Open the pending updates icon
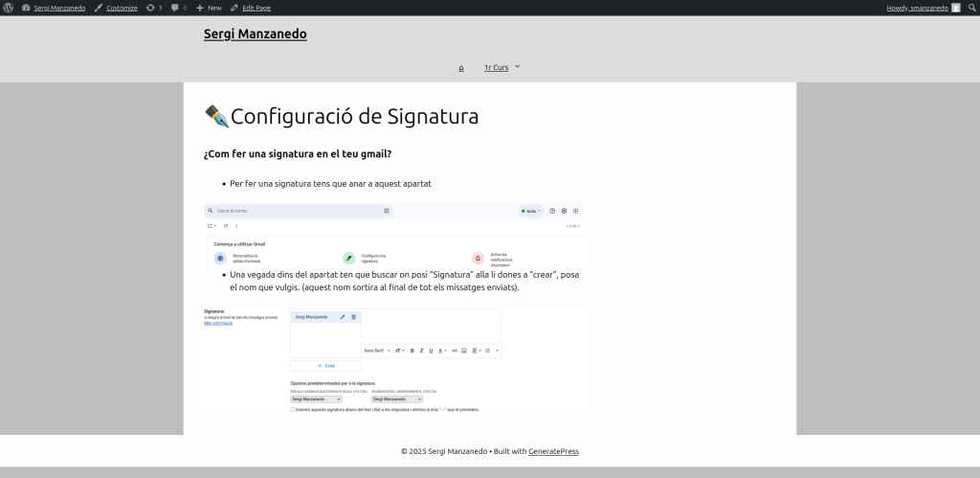This screenshot has height=478, width=980. pyautogui.click(x=150, y=8)
